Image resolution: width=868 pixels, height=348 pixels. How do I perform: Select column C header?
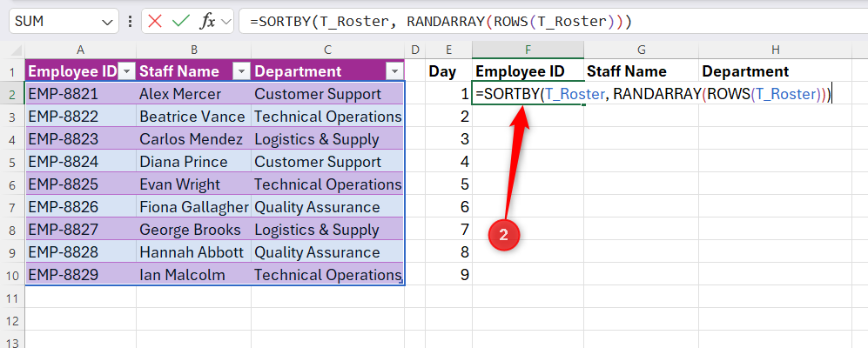coord(327,50)
